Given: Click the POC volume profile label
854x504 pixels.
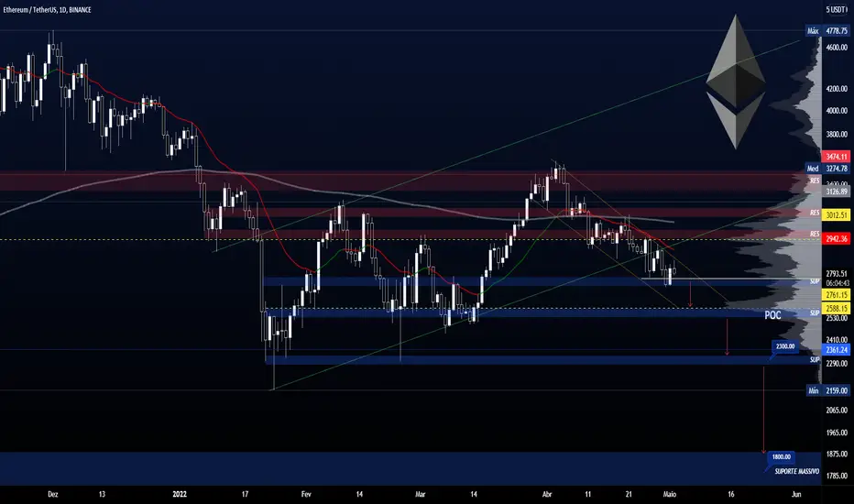Looking at the screenshot, I should [x=772, y=315].
